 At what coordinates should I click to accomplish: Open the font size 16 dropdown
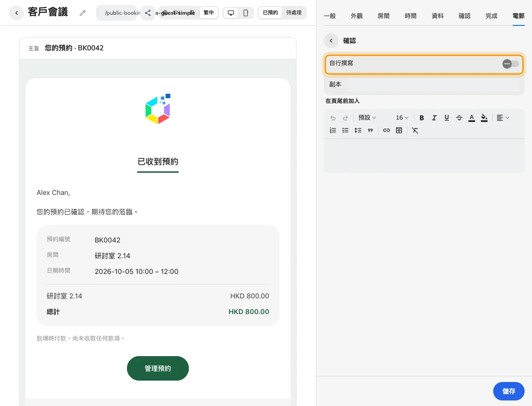coord(402,118)
